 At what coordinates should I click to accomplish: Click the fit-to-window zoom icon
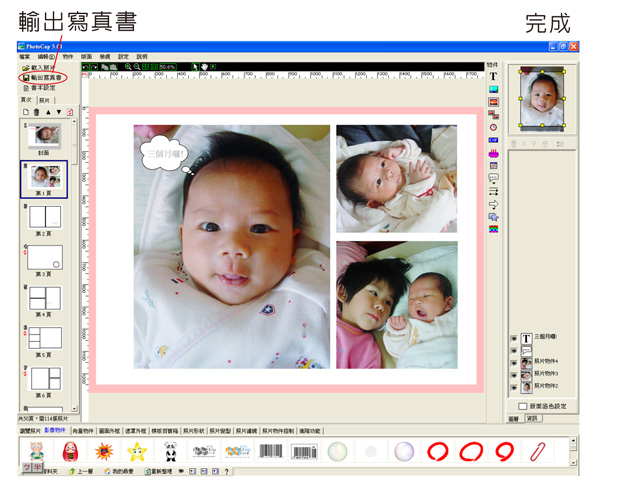point(145,67)
